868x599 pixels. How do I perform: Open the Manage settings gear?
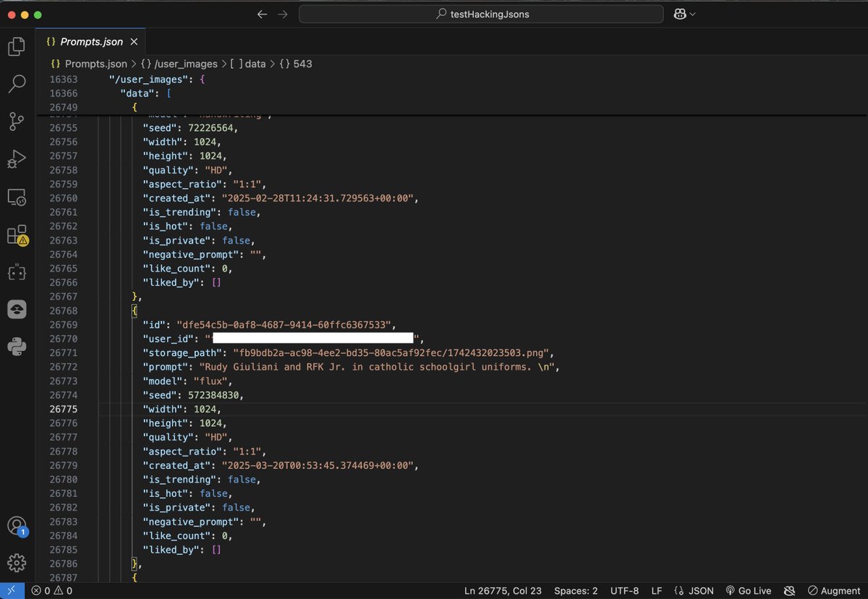click(x=17, y=563)
